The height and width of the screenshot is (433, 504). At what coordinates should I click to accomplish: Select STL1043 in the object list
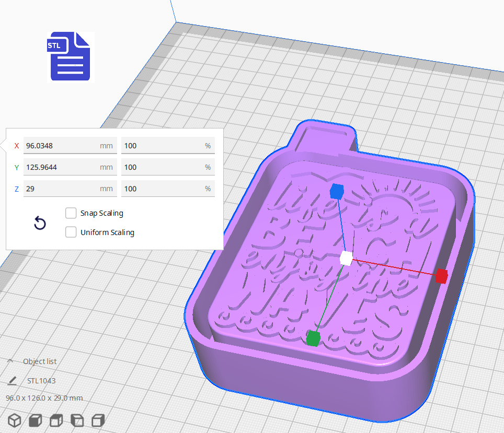tap(41, 381)
